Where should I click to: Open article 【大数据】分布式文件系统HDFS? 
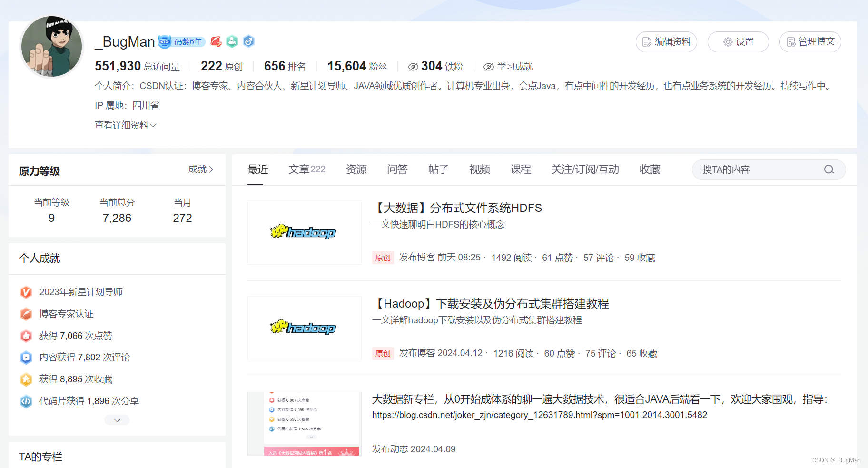457,208
